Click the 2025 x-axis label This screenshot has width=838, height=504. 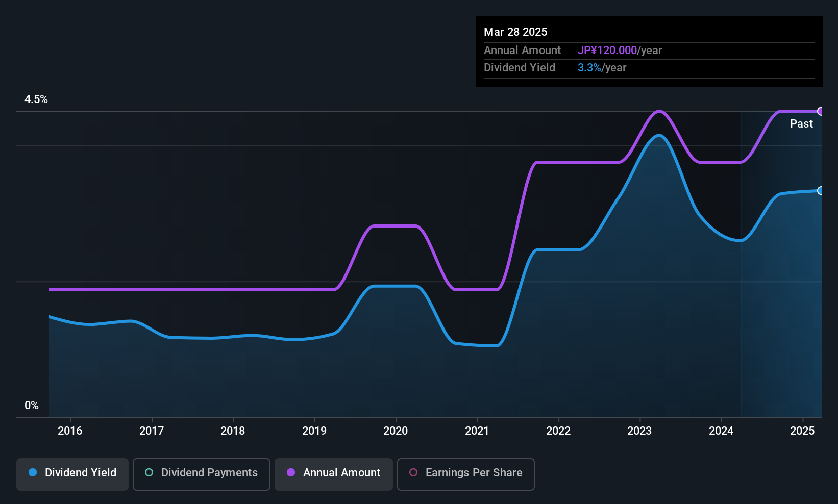(x=802, y=431)
